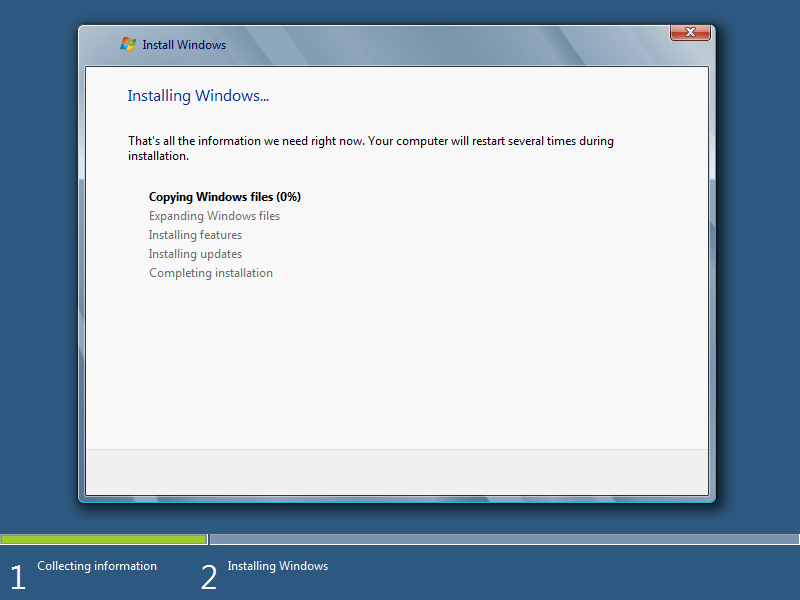The height and width of the screenshot is (600, 800).
Task: Select the restart warning description text
Action: (370, 148)
